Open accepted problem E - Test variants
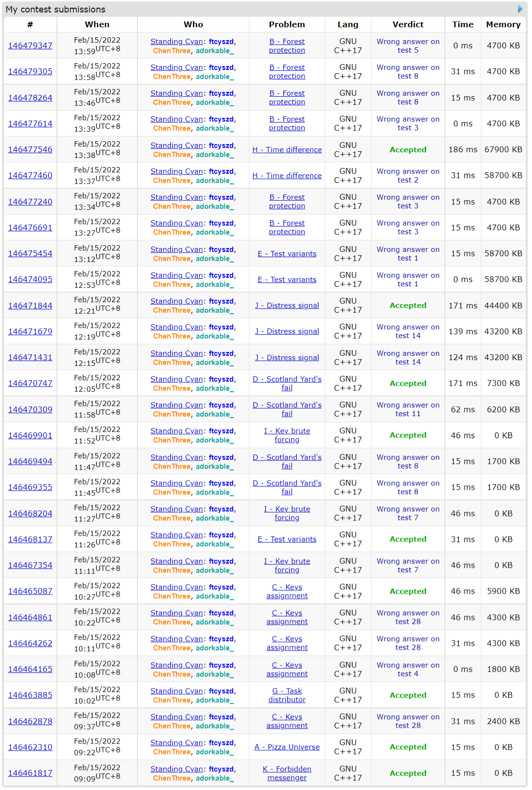532x790 pixels. tap(287, 540)
